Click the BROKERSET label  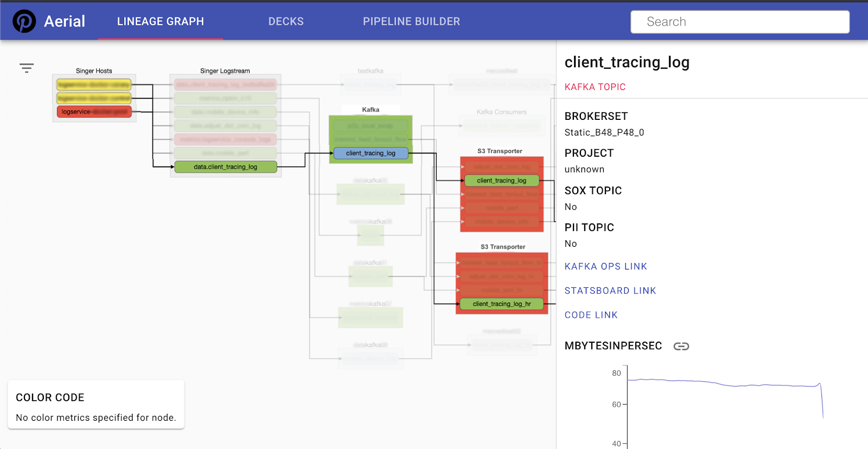(x=596, y=116)
